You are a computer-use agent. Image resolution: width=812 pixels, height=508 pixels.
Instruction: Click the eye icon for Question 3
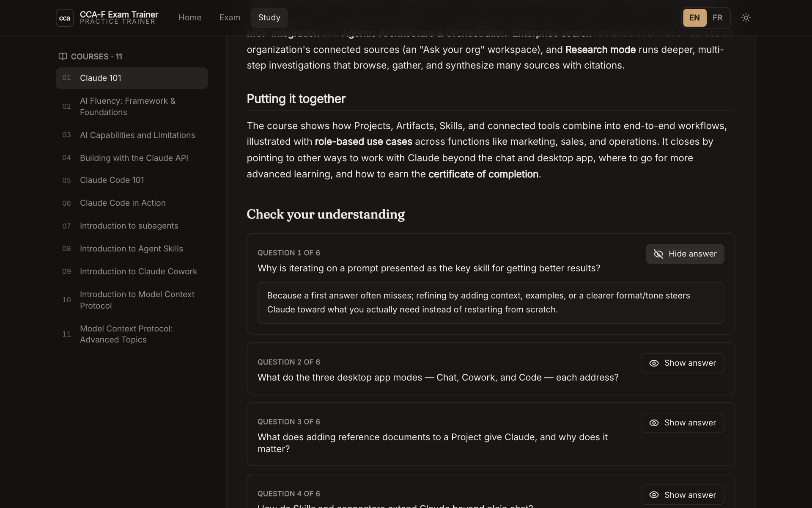pos(654,423)
